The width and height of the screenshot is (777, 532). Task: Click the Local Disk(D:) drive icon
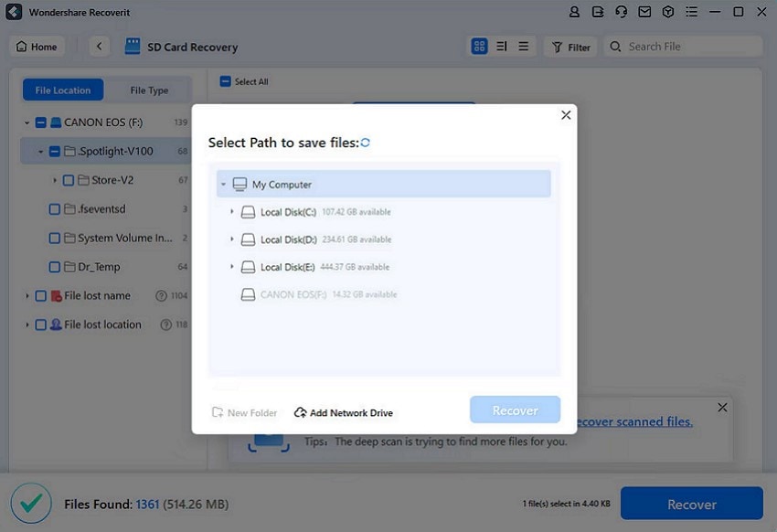pyautogui.click(x=248, y=239)
